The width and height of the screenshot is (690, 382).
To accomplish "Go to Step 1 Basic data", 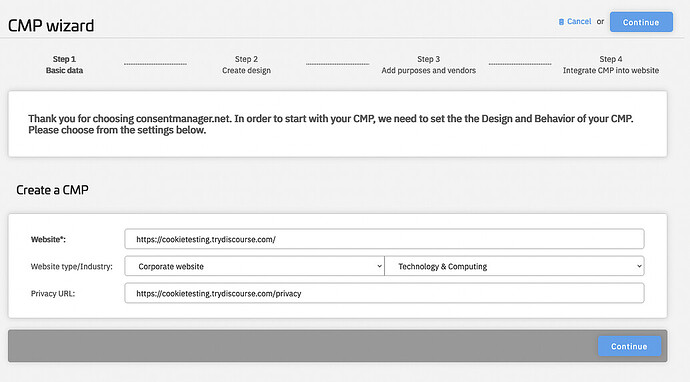I will [x=64, y=65].
